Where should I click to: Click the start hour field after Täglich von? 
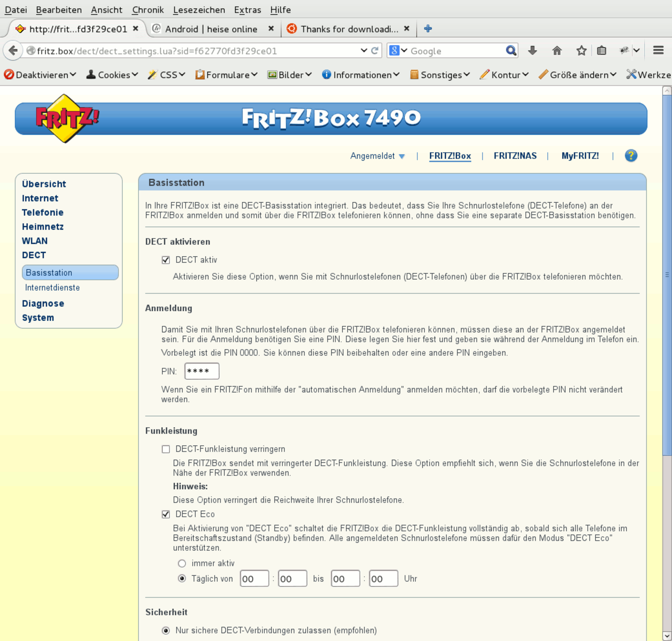pos(255,579)
